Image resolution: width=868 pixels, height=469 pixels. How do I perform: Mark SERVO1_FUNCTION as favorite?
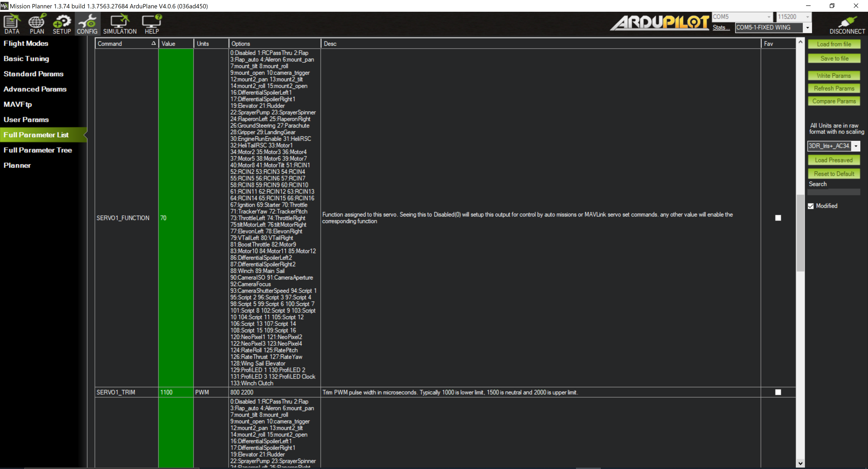coord(778,218)
